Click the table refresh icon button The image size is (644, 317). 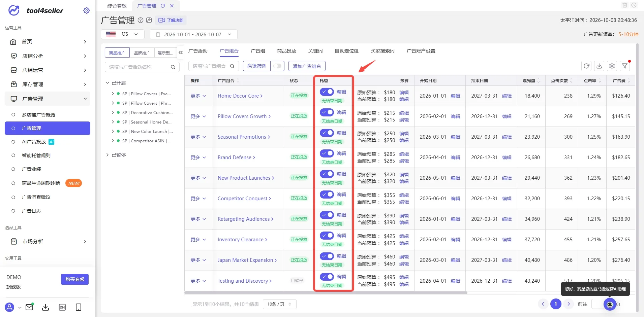[x=586, y=66]
